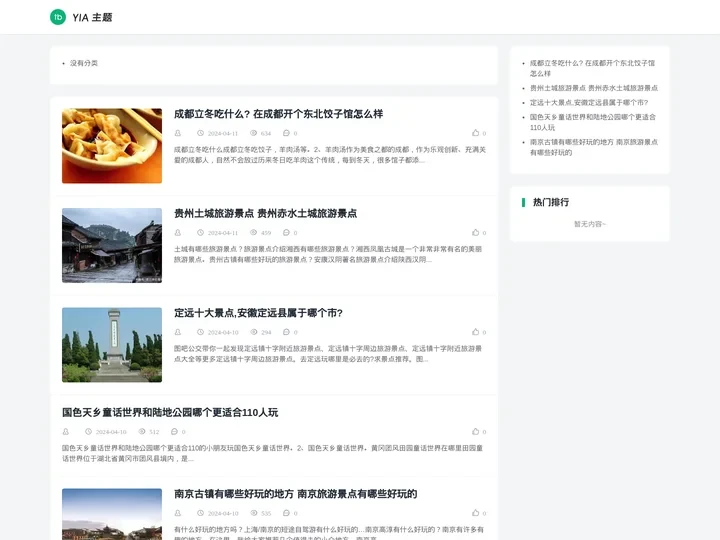The width and height of the screenshot is (720, 540).
Task: Click clock icon on 贵州土城旅游景点 post
Action: [200, 233]
